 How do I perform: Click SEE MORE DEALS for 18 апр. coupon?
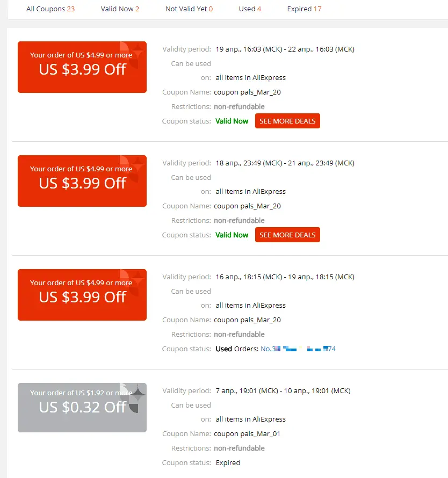[287, 235]
